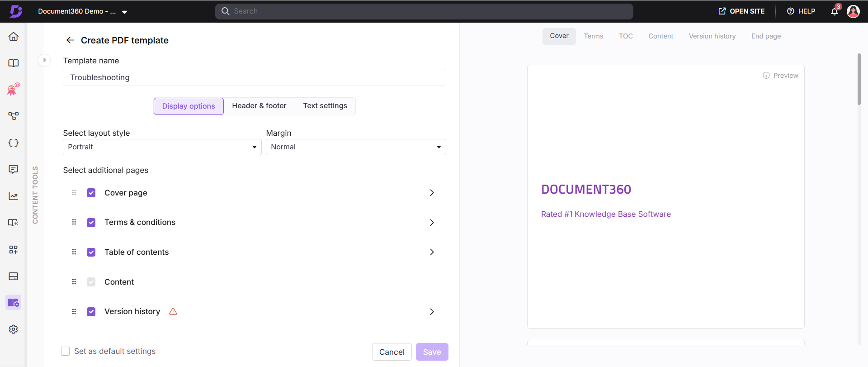
Task: Open the Analytics chart icon
Action: 14,196
